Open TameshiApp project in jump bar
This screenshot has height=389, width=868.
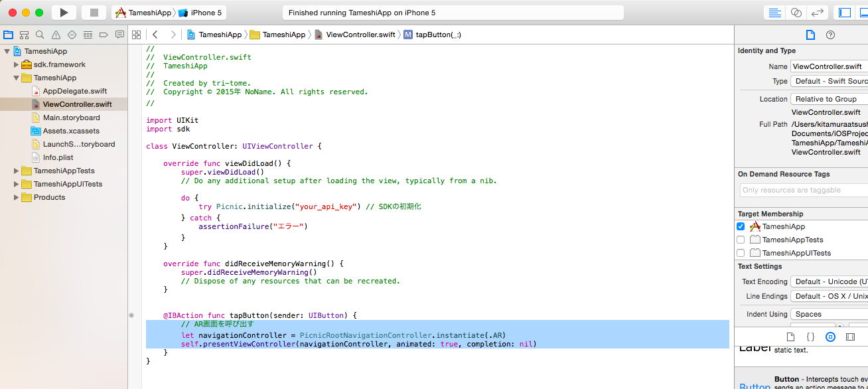click(x=214, y=35)
